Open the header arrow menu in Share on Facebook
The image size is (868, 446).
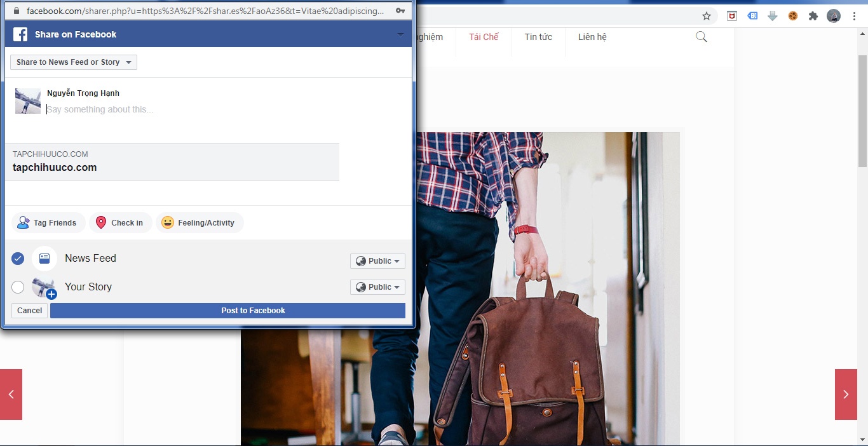pyautogui.click(x=400, y=34)
